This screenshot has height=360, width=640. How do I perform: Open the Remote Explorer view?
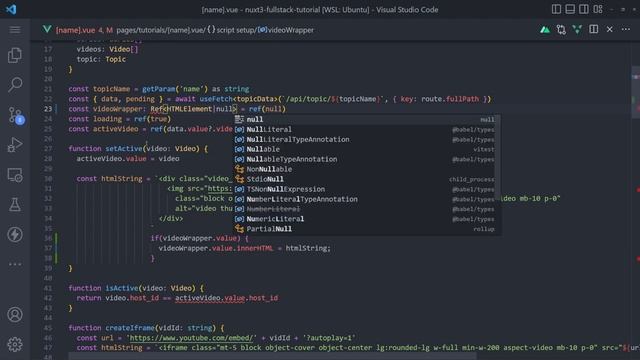pyautogui.click(x=15, y=175)
